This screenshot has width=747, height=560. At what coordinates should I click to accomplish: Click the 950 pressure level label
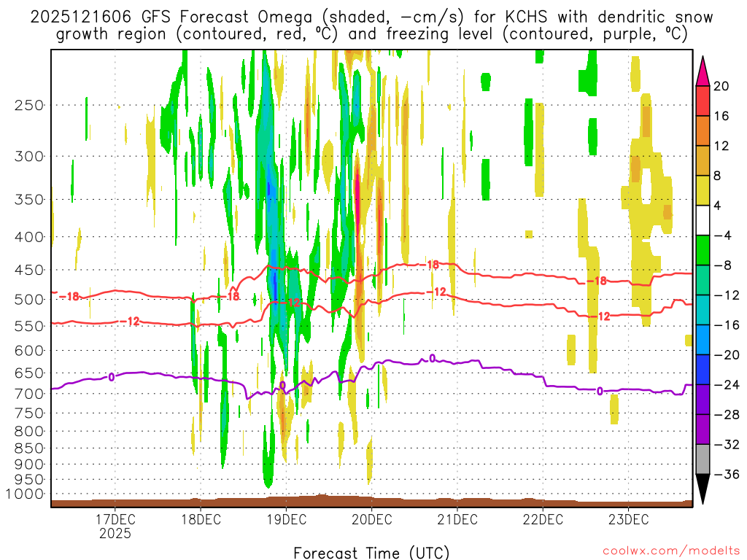click(29, 479)
